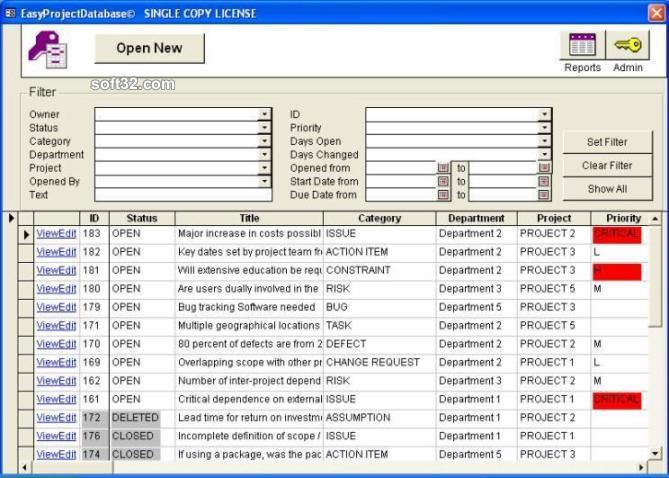
Task: Open calendar picker for Start Date to
Action: pos(544,181)
